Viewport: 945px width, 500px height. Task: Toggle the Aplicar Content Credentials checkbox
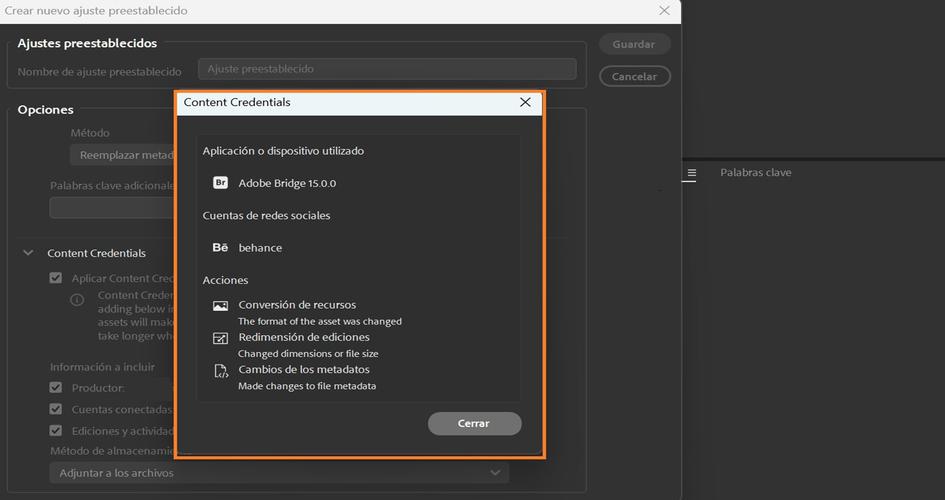(x=56, y=278)
